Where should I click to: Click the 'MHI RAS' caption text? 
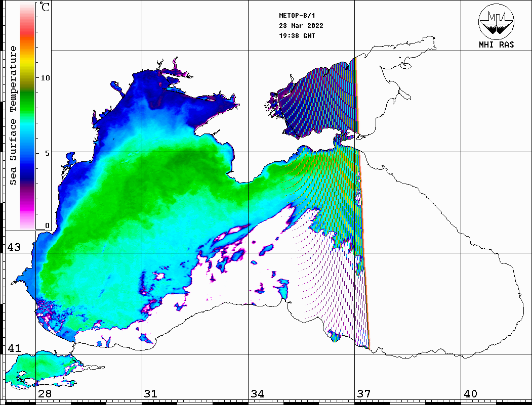(496, 44)
